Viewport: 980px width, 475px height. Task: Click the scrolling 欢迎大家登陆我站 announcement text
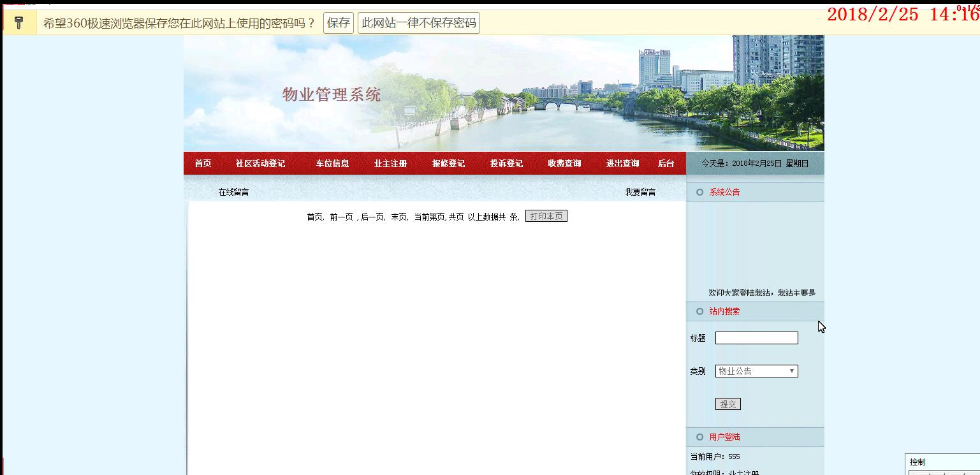click(x=762, y=292)
